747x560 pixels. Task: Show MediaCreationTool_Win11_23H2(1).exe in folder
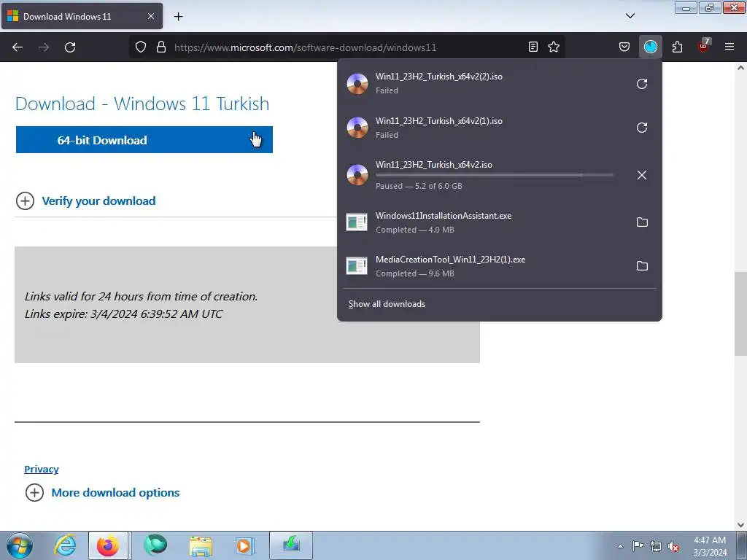point(642,265)
